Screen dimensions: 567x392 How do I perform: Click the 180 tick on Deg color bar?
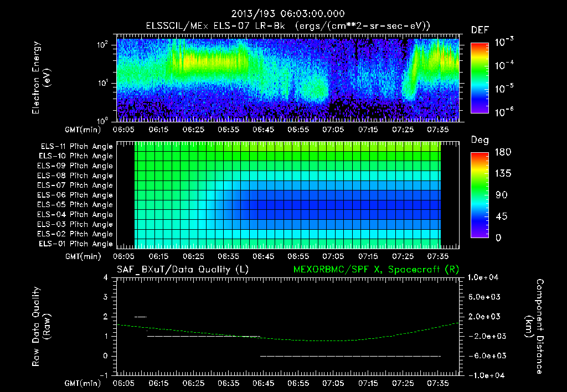503,152
